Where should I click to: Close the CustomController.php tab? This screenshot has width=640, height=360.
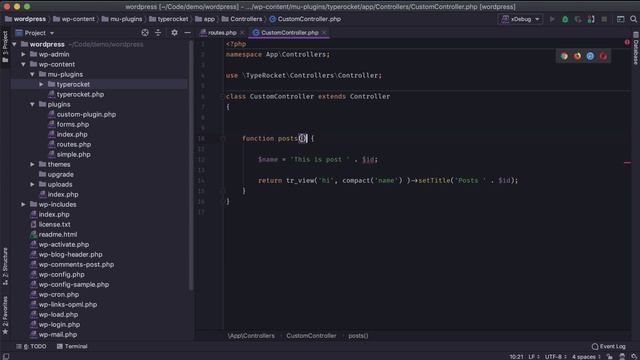(x=324, y=33)
